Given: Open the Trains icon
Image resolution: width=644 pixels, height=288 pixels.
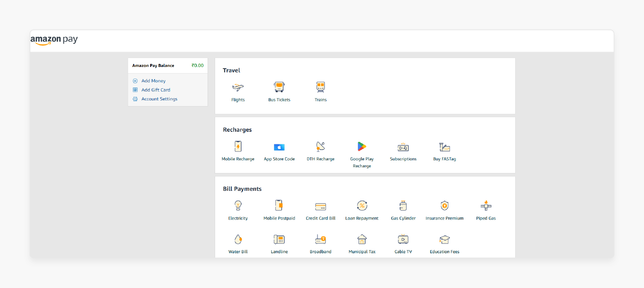Looking at the screenshot, I should [321, 87].
